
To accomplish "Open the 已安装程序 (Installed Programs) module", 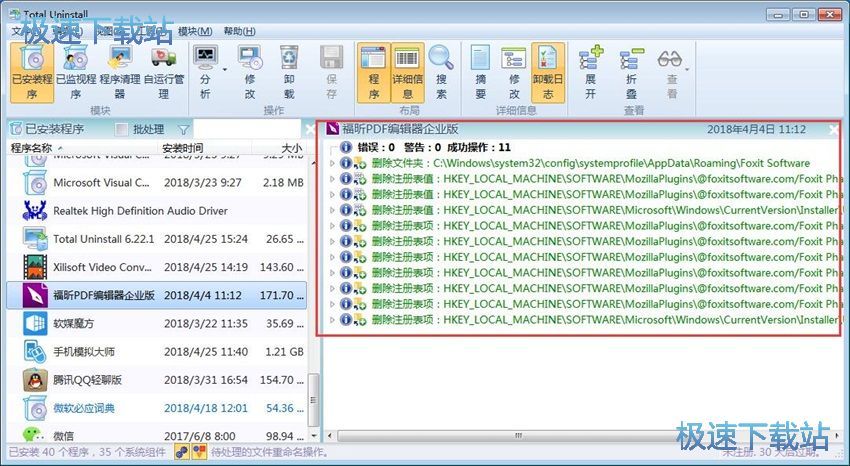I will 32,73.
